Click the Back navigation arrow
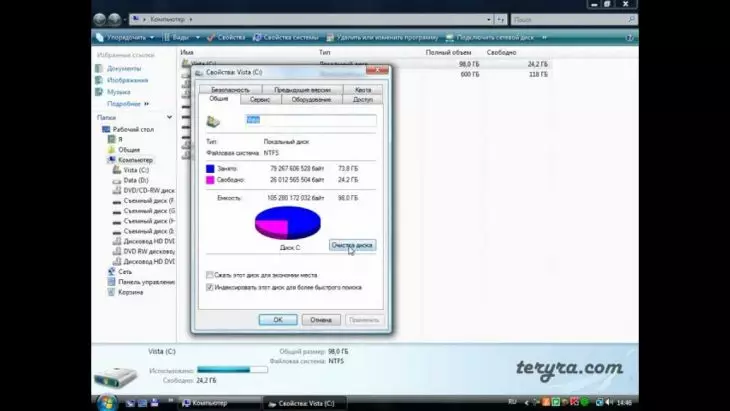730x411 pixels. tap(100, 19)
